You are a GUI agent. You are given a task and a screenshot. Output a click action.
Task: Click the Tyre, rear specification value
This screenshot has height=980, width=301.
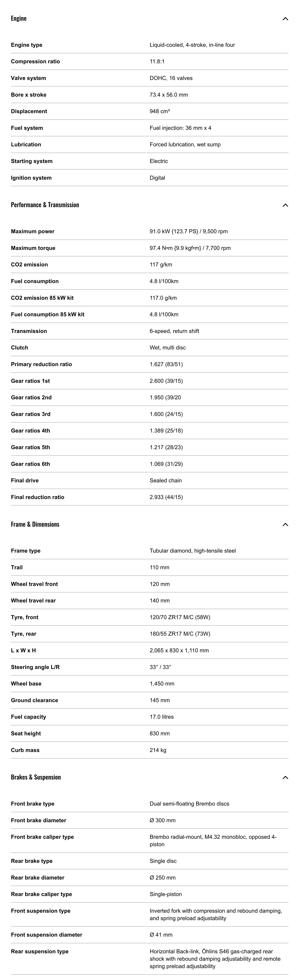click(x=180, y=634)
